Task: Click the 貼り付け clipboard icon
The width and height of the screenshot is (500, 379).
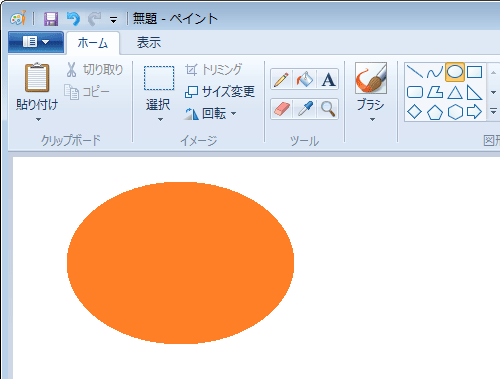Action: click(x=37, y=77)
